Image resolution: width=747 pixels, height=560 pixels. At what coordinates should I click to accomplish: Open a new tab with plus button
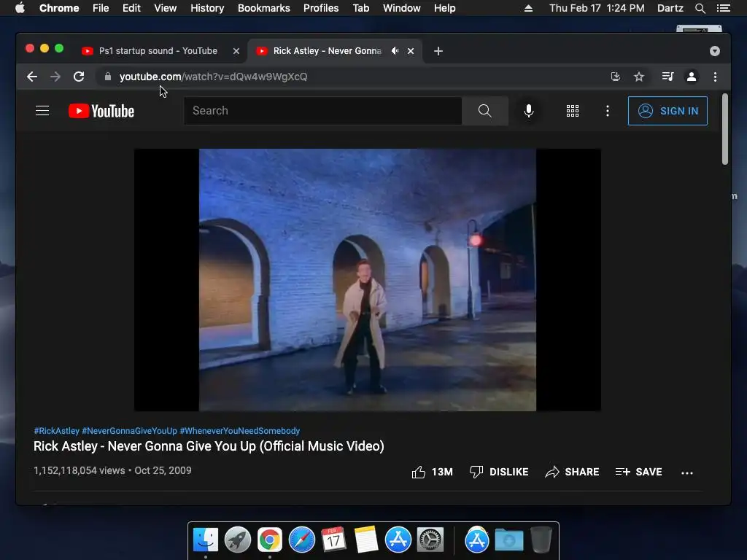click(x=438, y=51)
